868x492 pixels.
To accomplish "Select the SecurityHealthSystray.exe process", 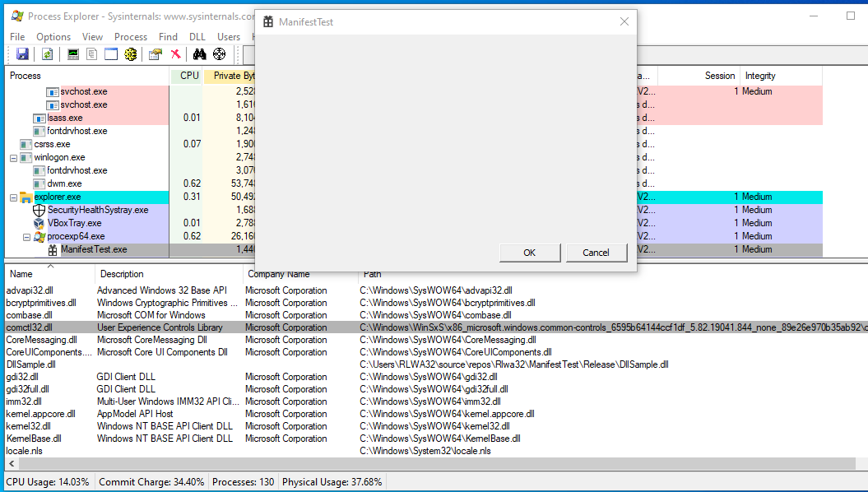I will pyautogui.click(x=97, y=210).
